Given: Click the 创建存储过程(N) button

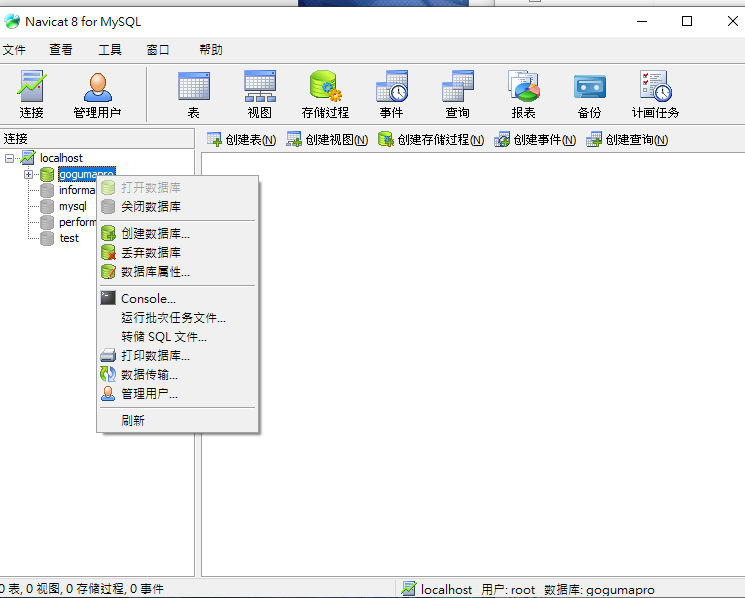Looking at the screenshot, I should point(431,140).
